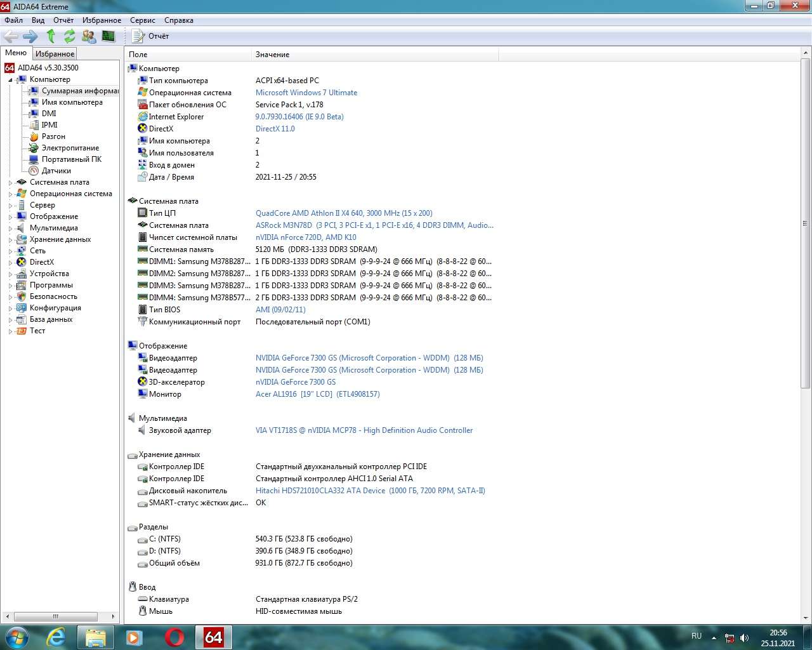Open the Вид menu
812x650 pixels.
[38, 20]
